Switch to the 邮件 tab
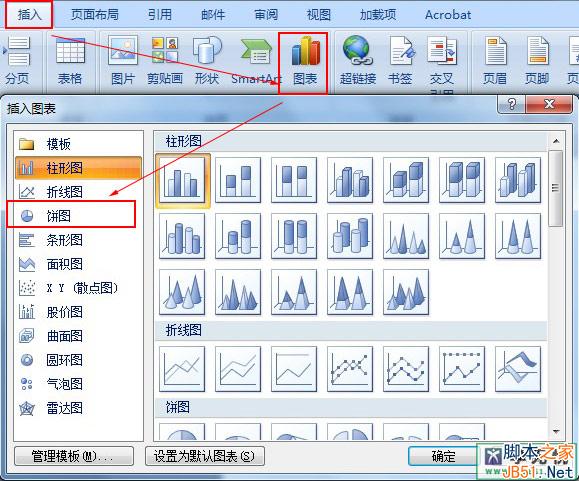 click(x=213, y=15)
